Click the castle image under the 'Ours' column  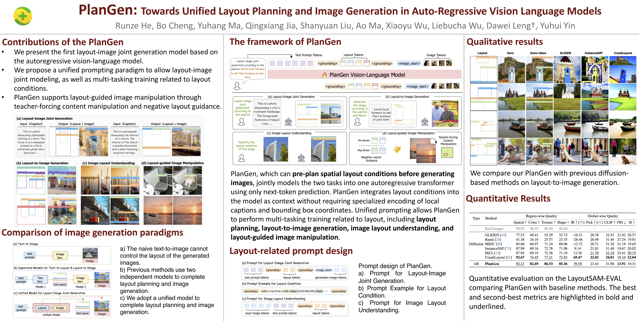pyautogui.click(x=511, y=70)
